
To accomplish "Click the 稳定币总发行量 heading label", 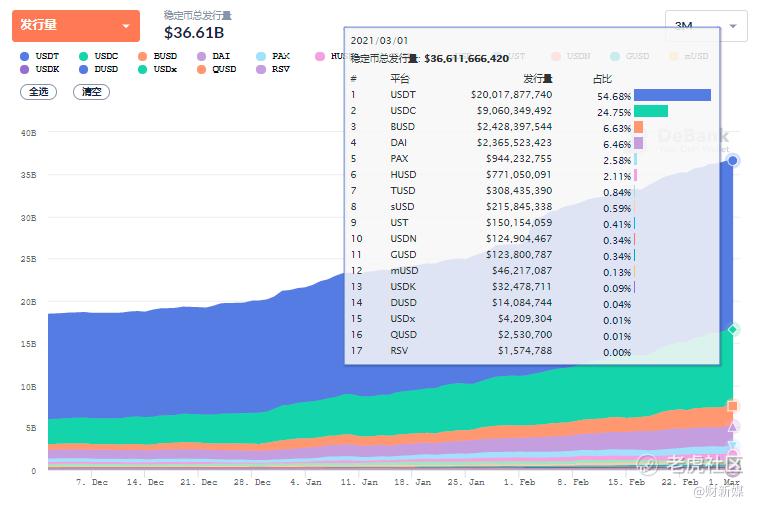I will point(197,15).
